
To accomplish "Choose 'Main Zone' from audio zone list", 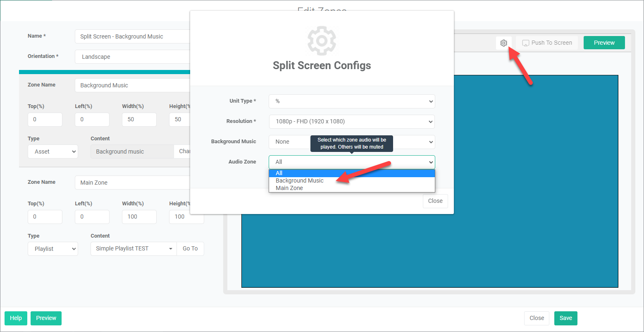I will (x=352, y=188).
